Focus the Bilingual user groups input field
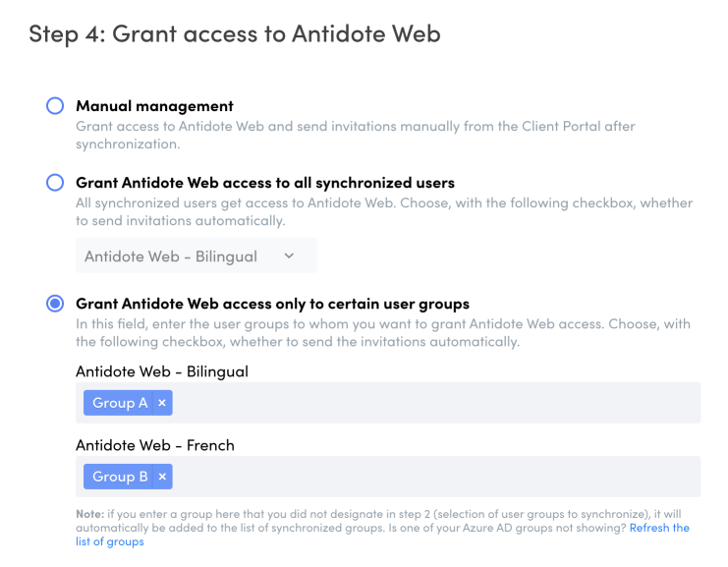The height and width of the screenshot is (567, 728). click(432, 403)
